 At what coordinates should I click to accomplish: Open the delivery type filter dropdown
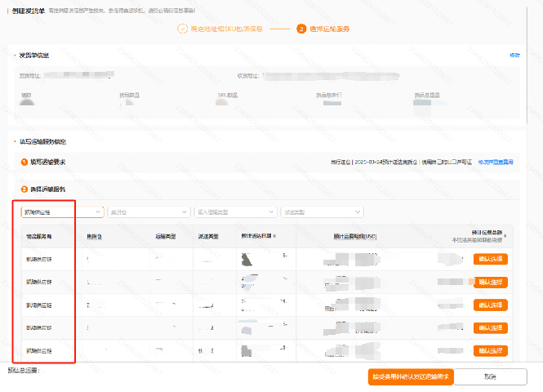[x=322, y=212]
